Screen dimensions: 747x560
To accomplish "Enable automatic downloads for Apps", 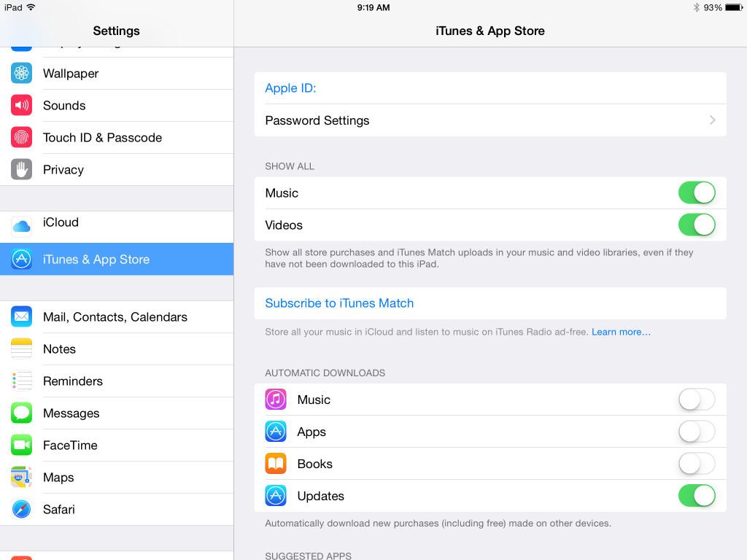I will [x=697, y=432].
